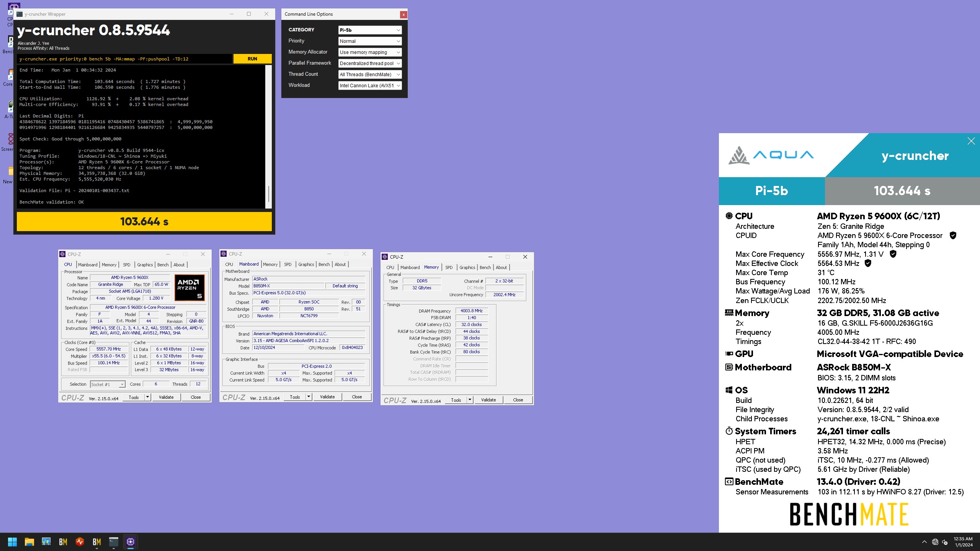The width and height of the screenshot is (980, 551).
Task: Click the network globe tray icon
Action: tap(935, 542)
